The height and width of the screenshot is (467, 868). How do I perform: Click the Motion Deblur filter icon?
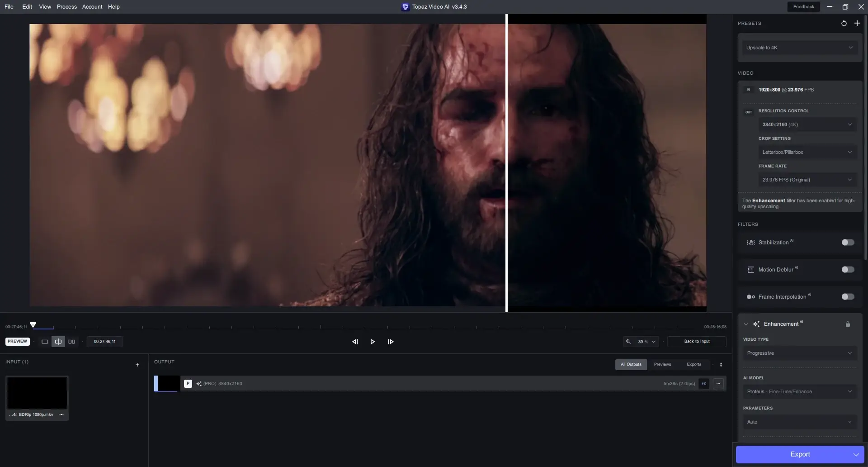750,270
